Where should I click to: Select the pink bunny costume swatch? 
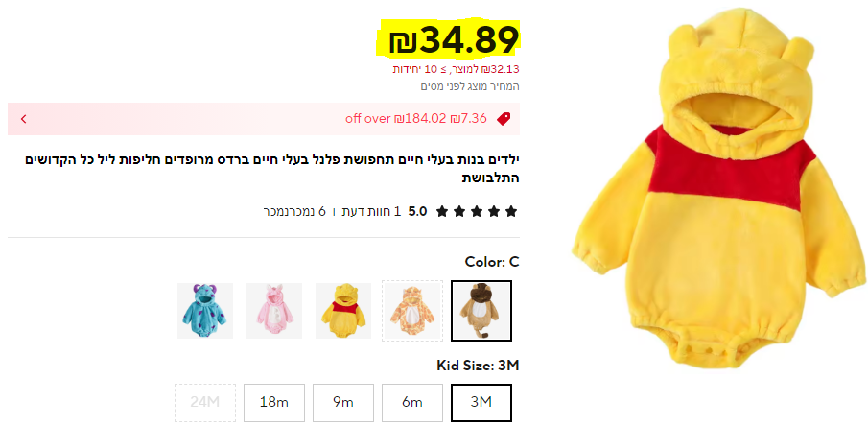click(x=274, y=311)
